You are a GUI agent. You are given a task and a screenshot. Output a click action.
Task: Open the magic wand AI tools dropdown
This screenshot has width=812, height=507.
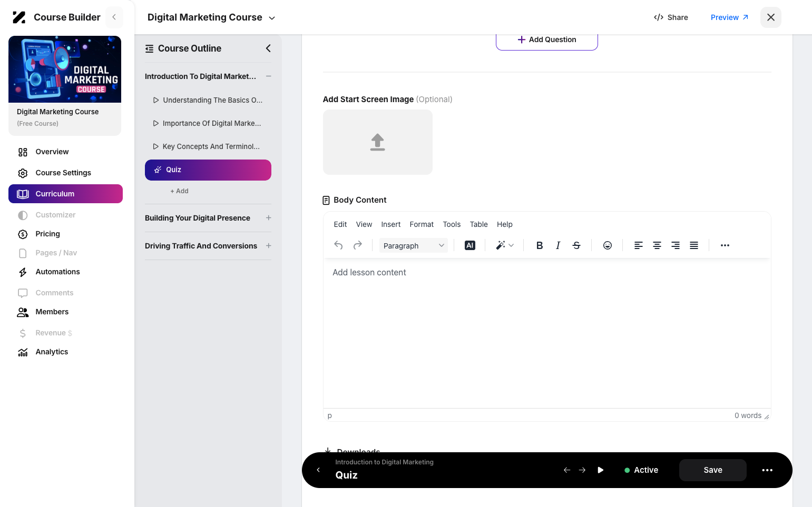[505, 245]
